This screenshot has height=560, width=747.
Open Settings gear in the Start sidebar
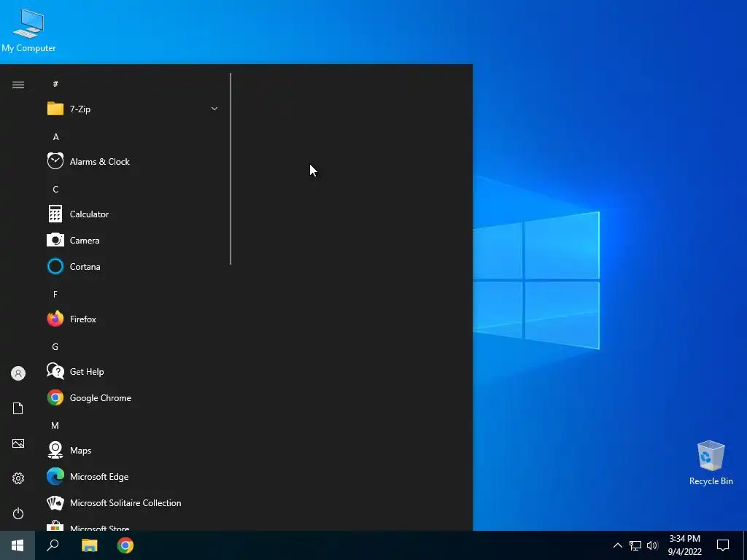pos(18,478)
